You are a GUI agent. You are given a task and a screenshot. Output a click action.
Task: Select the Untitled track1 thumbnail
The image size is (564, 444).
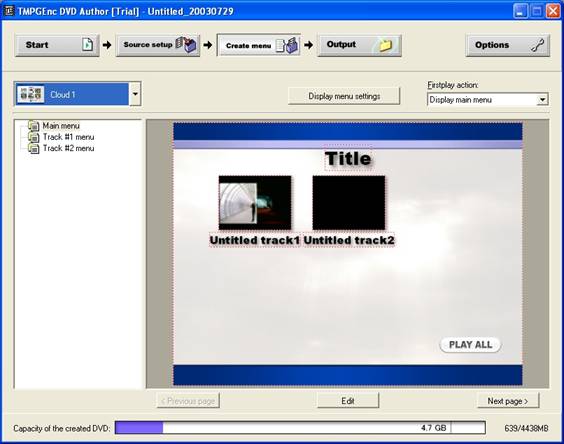(x=255, y=203)
